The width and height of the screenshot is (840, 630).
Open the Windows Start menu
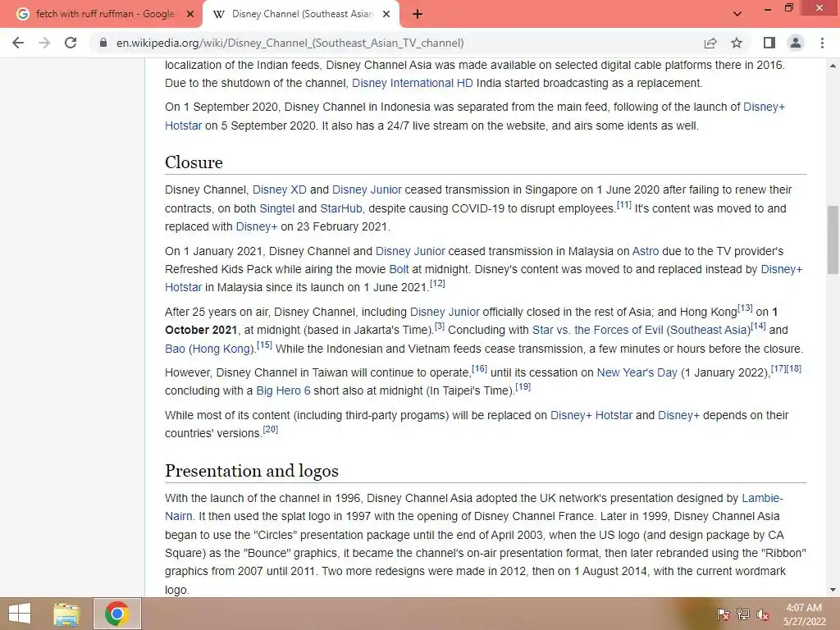pos(20,614)
